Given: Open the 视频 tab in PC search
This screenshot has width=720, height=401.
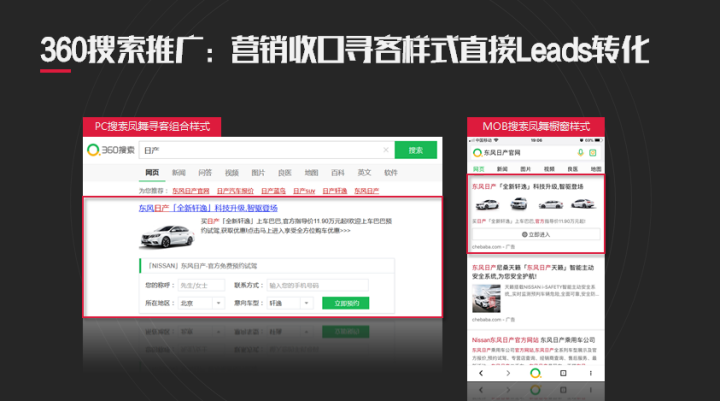Looking at the screenshot, I should pos(231,173).
